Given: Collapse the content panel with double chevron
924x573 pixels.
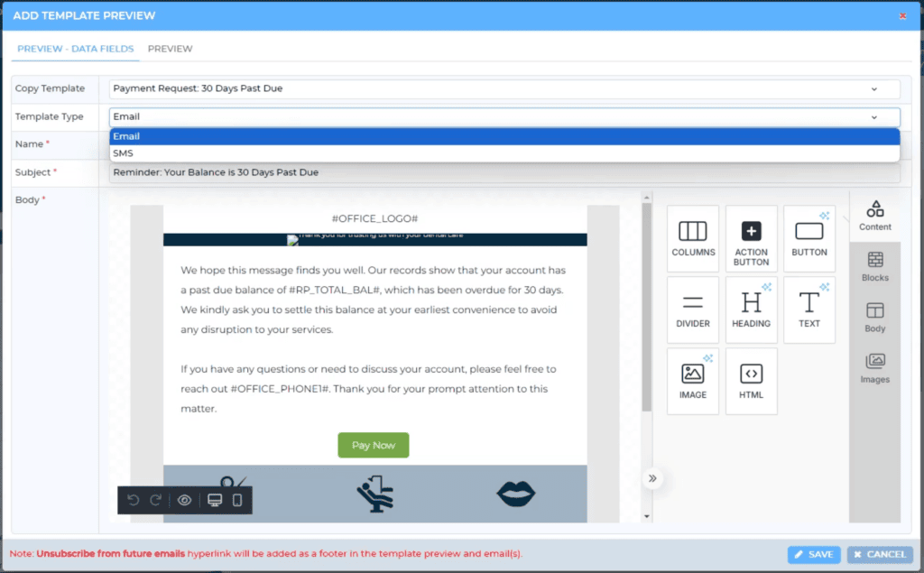Looking at the screenshot, I should point(652,478).
